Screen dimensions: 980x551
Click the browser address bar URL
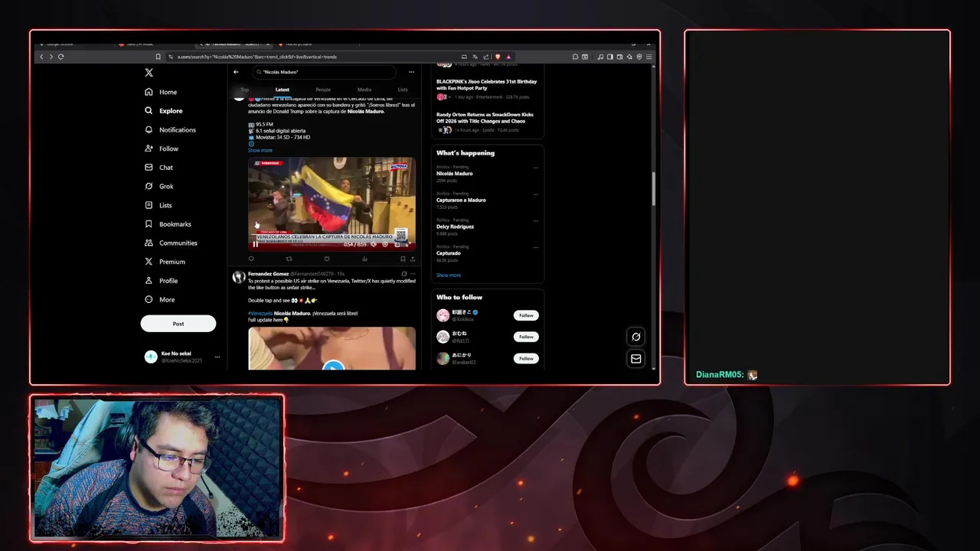[257, 57]
